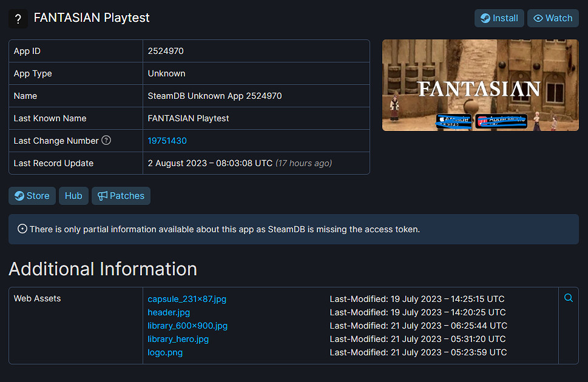Open the Store page button
The height and width of the screenshot is (382, 588).
[32, 196]
